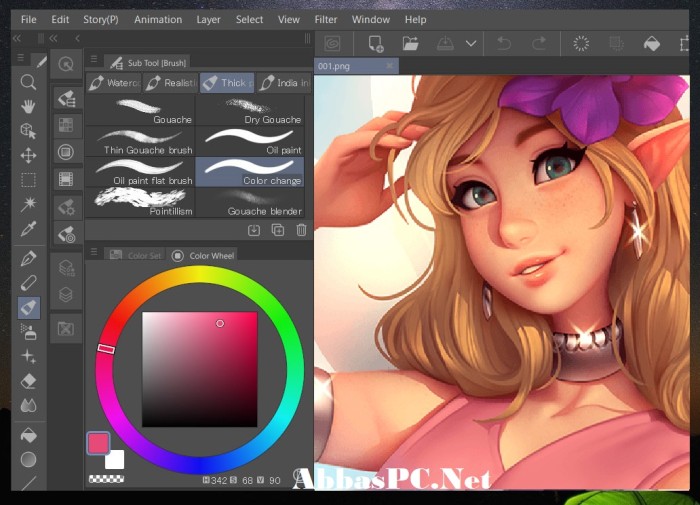Open the Animation menu
This screenshot has height=505, width=700.
158,20
